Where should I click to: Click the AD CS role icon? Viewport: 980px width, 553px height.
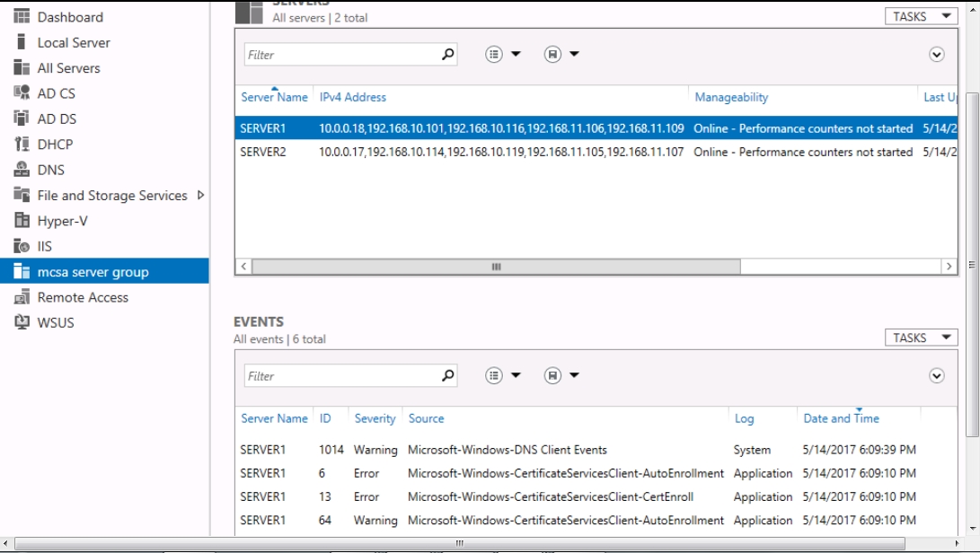pos(22,92)
